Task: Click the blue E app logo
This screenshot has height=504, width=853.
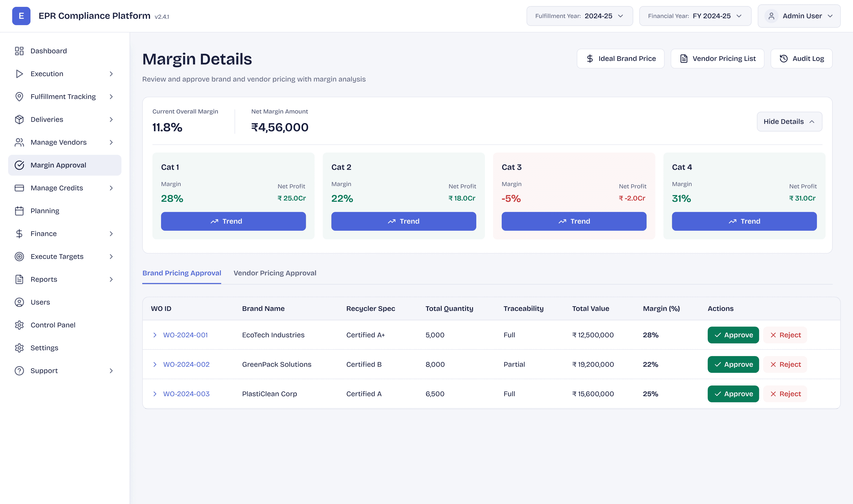Action: point(21,16)
